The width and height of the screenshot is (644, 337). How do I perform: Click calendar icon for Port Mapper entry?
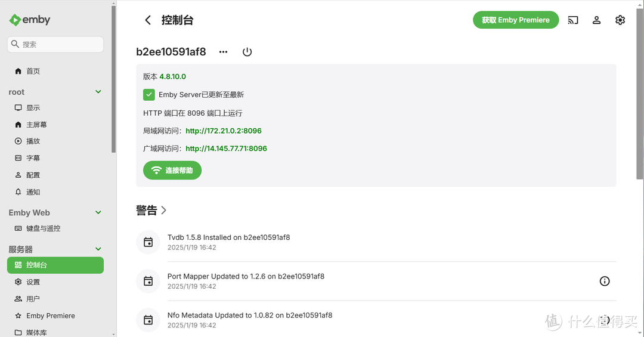(x=148, y=281)
